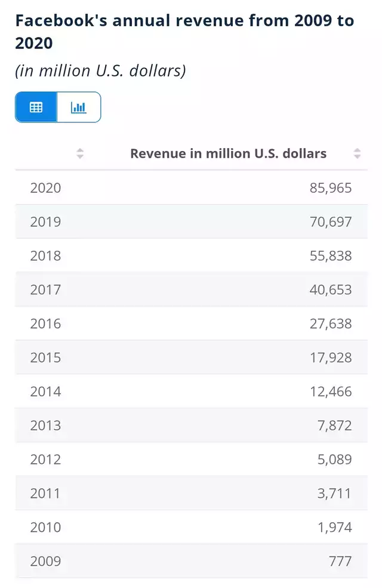This screenshot has height=588, width=382.
Task: Click the Facebook's annual revenue title
Action: point(184,32)
